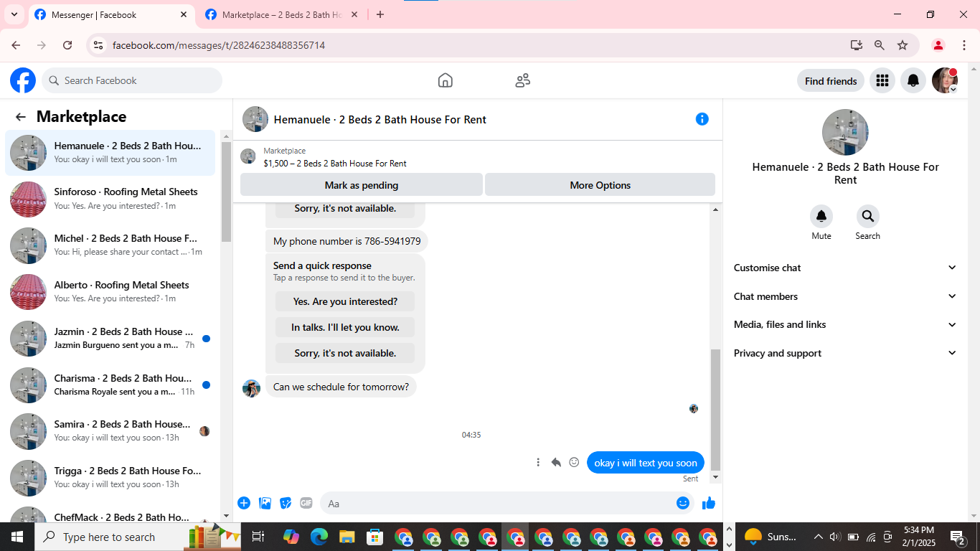This screenshot has width=980, height=551.
Task: Go to the Facebook Home icon
Action: 446,80
